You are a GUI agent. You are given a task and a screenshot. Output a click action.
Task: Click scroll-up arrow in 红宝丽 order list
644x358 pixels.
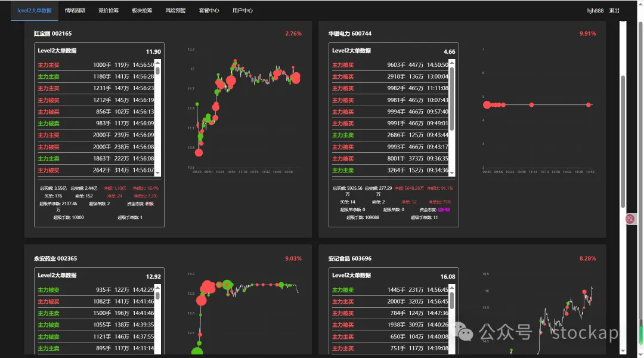(x=157, y=63)
